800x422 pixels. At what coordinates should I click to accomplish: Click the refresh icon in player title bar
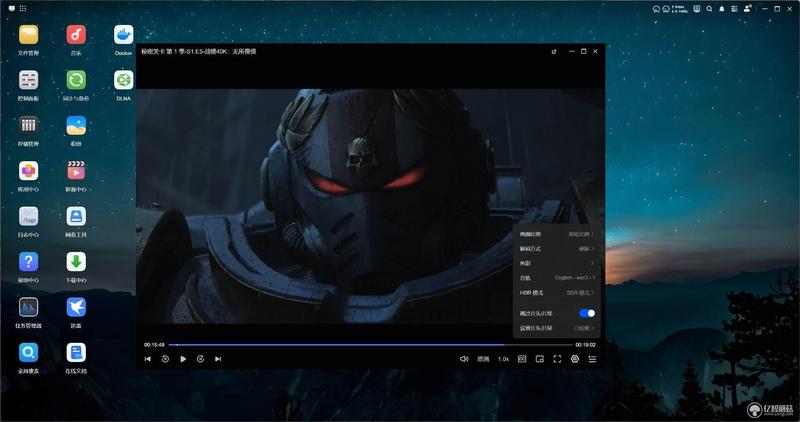(x=554, y=52)
